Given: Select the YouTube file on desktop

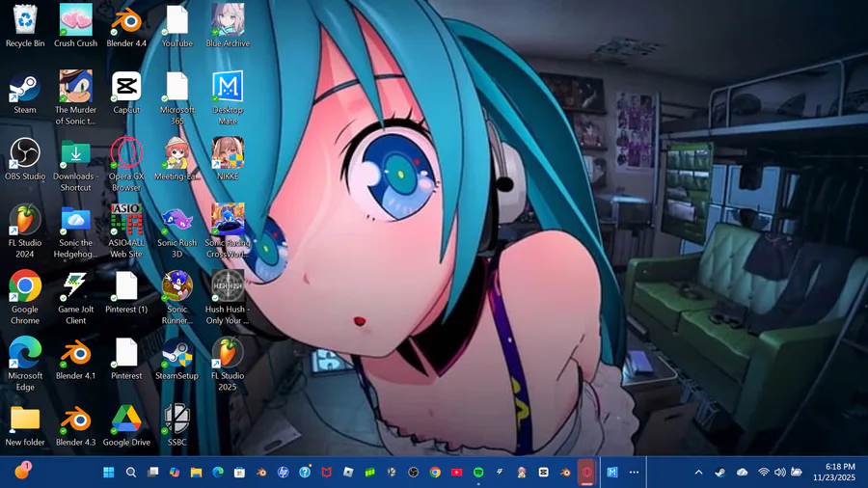Looking at the screenshot, I should (x=177, y=26).
